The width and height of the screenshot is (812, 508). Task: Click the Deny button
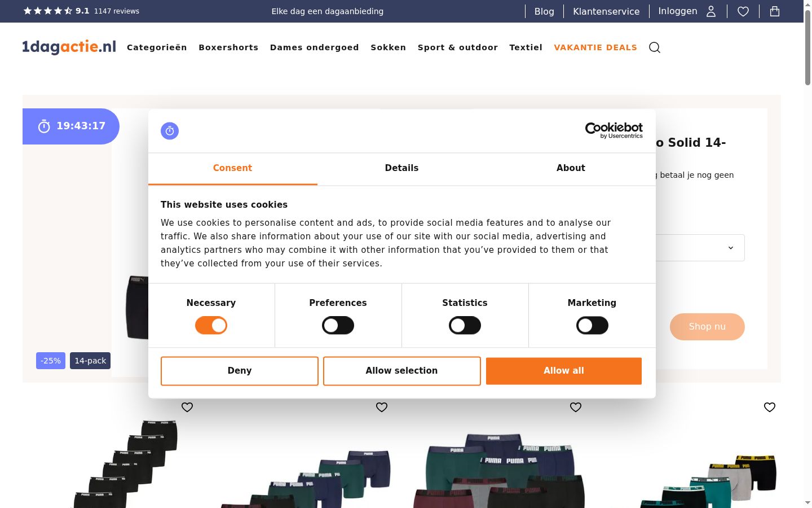pos(240,371)
